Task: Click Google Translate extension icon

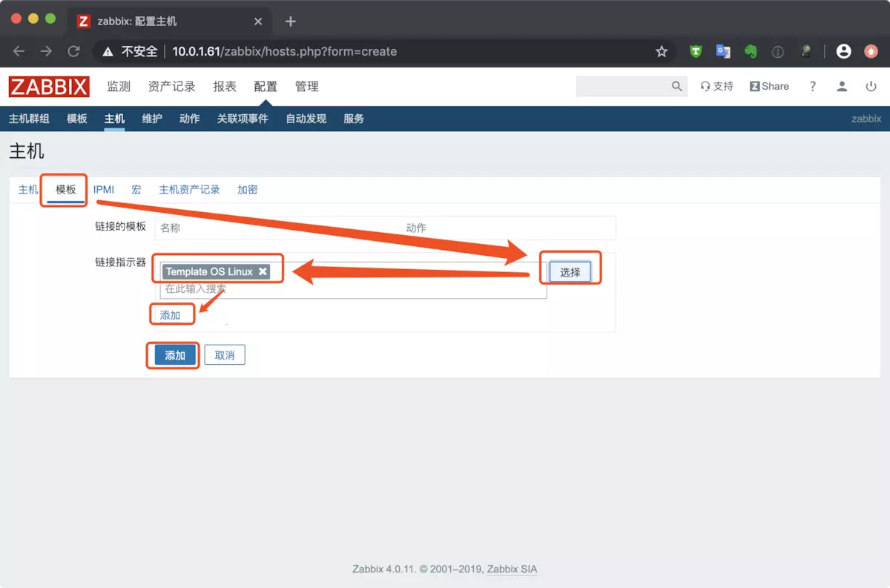Action: (723, 52)
